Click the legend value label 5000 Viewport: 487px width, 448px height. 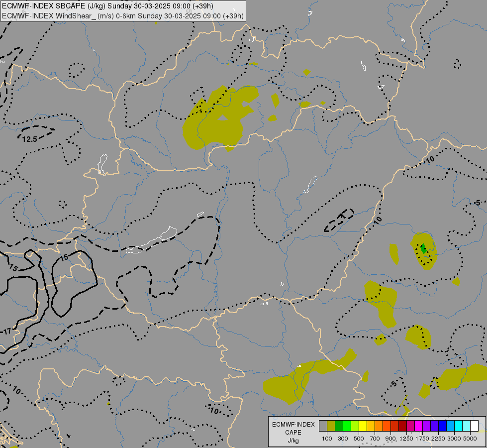[x=470, y=439]
